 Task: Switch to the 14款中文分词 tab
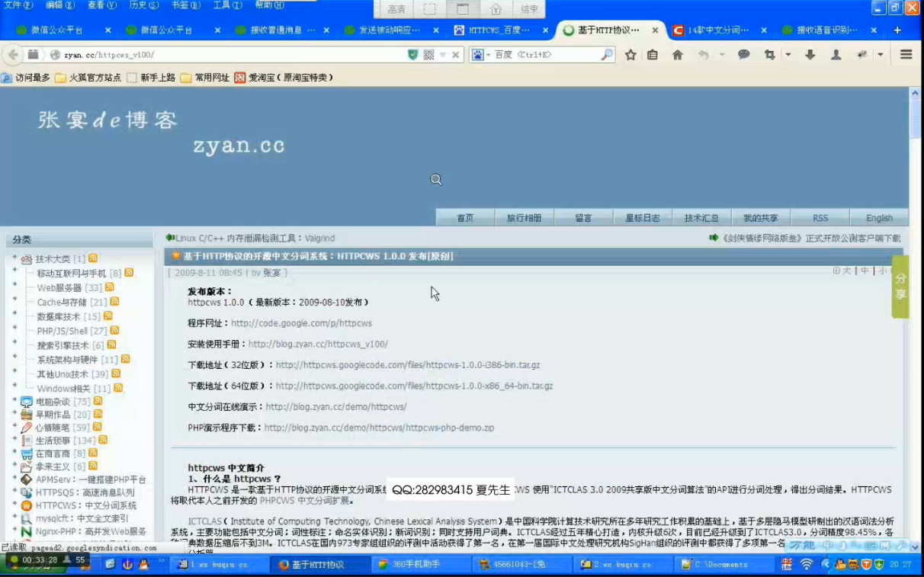[x=717, y=30]
